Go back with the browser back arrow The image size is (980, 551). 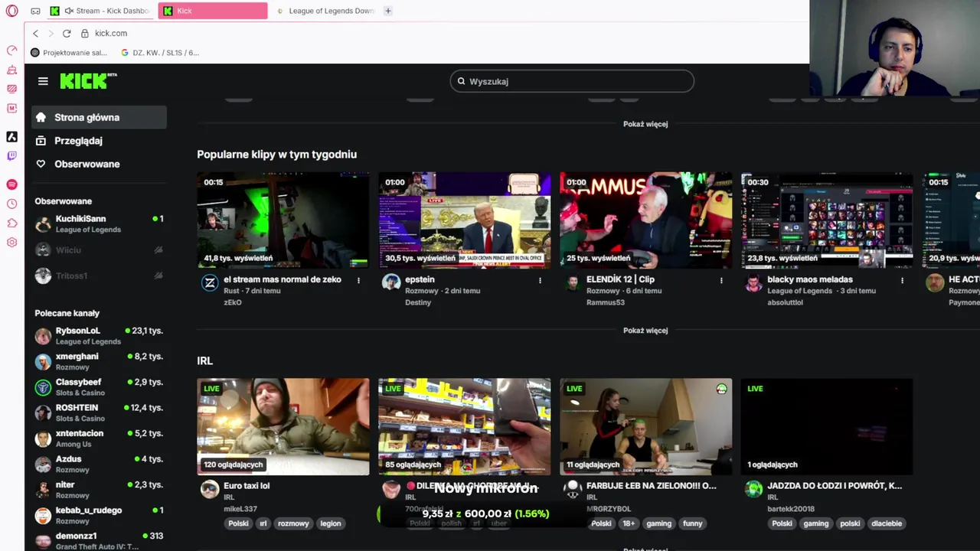pyautogui.click(x=35, y=34)
